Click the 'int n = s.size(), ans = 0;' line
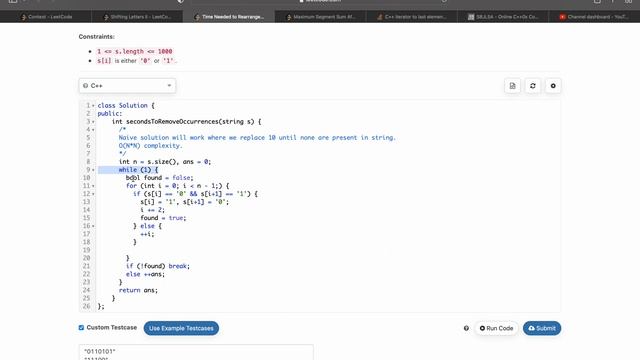Viewport: 640px width, 360px height. click(x=165, y=162)
